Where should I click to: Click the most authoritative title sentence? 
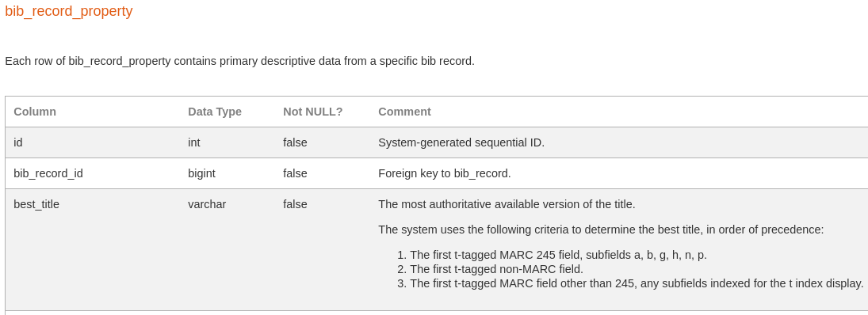coord(507,204)
